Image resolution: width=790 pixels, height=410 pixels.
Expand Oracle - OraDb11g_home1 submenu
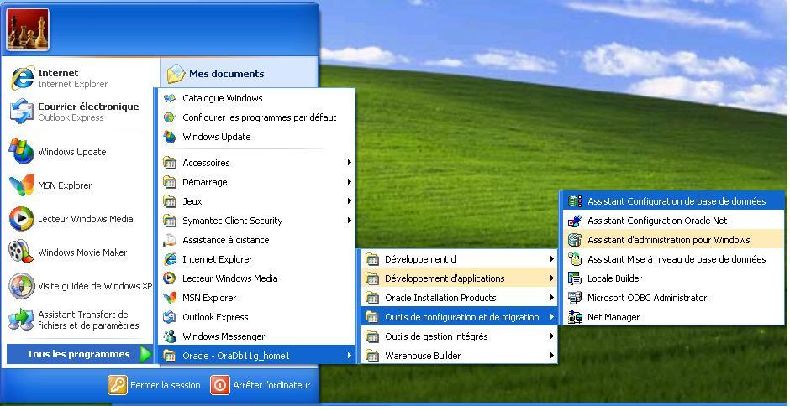(257, 355)
